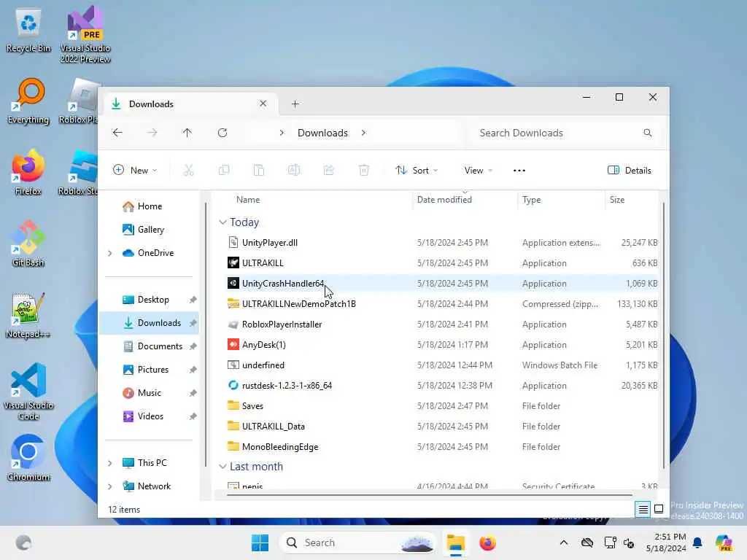Click the Downloads breadcrumb in address bar
The width and height of the screenshot is (747, 560).
(x=322, y=133)
